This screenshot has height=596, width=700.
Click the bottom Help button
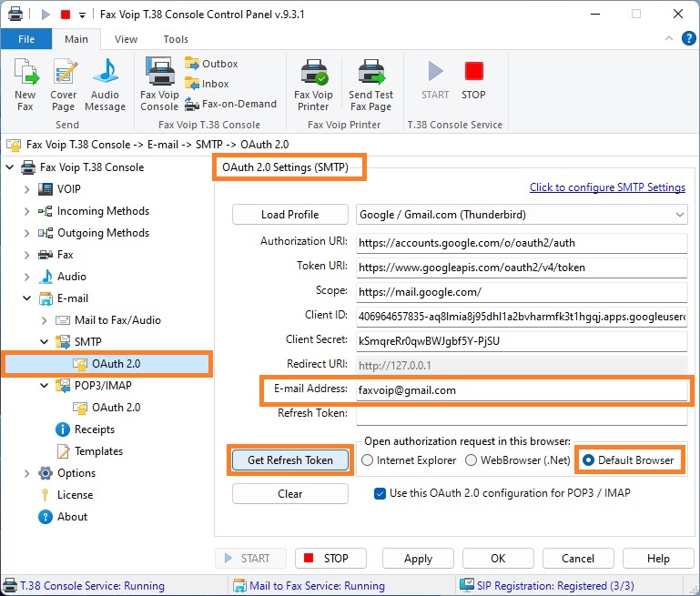658,559
